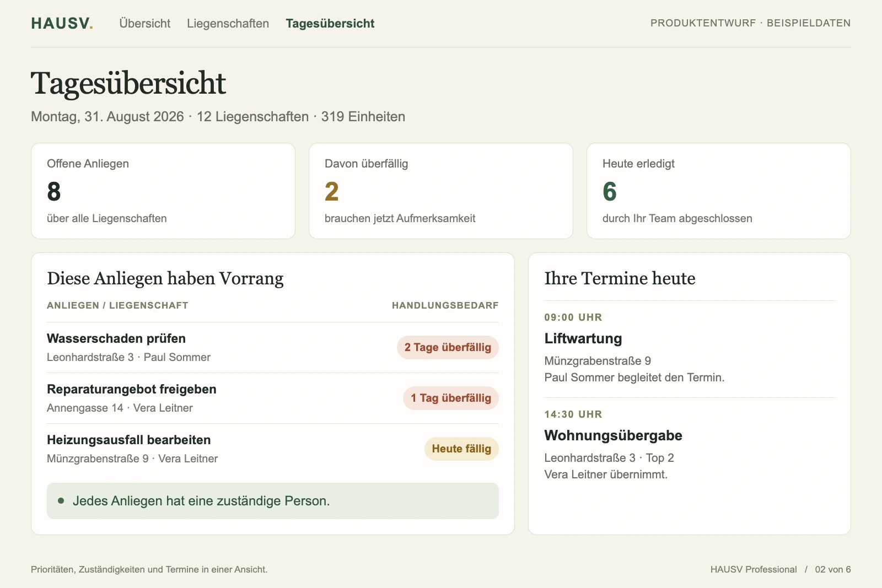882x588 pixels.
Task: Click the HAUSV logo
Action: tap(62, 23)
